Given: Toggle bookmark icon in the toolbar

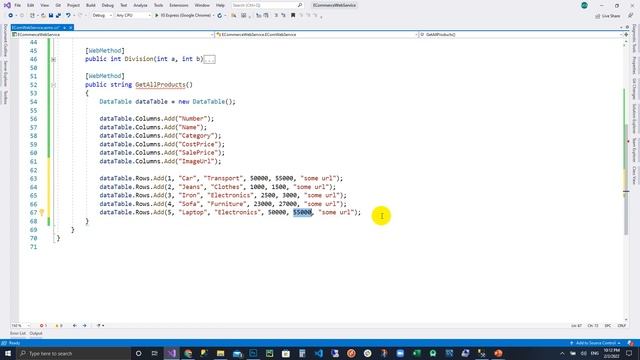Looking at the screenshot, I should [293, 16].
